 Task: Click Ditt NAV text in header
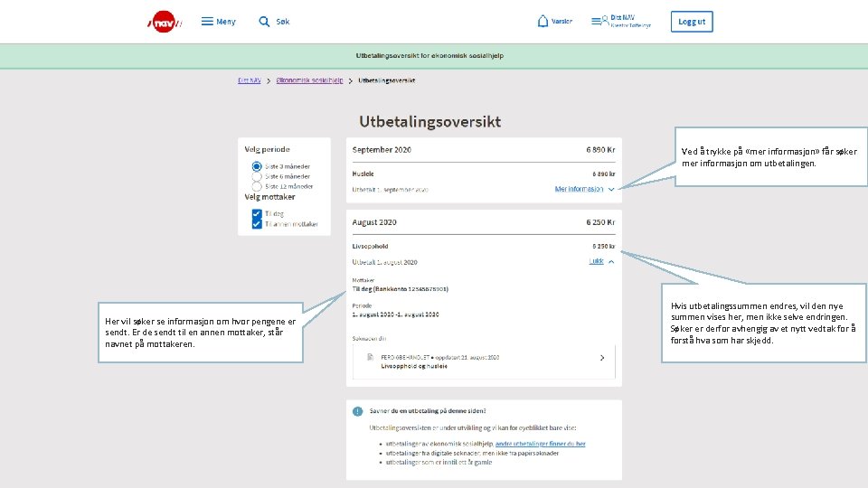click(623, 18)
